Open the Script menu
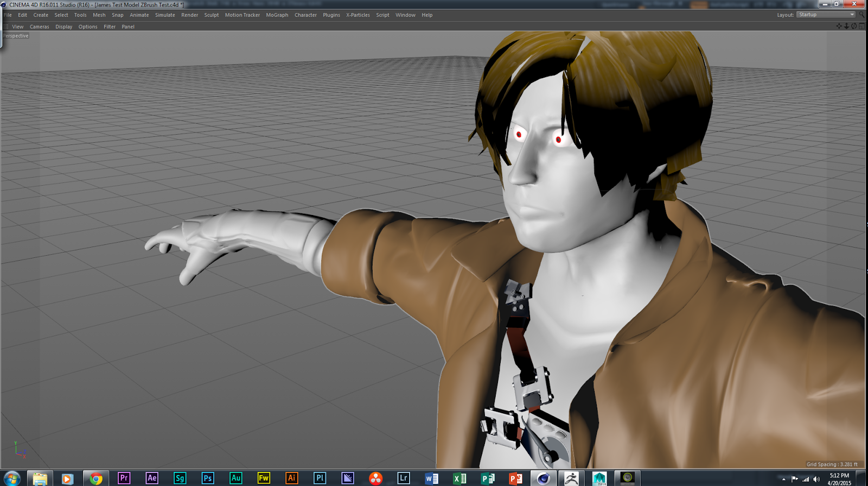 [382, 15]
